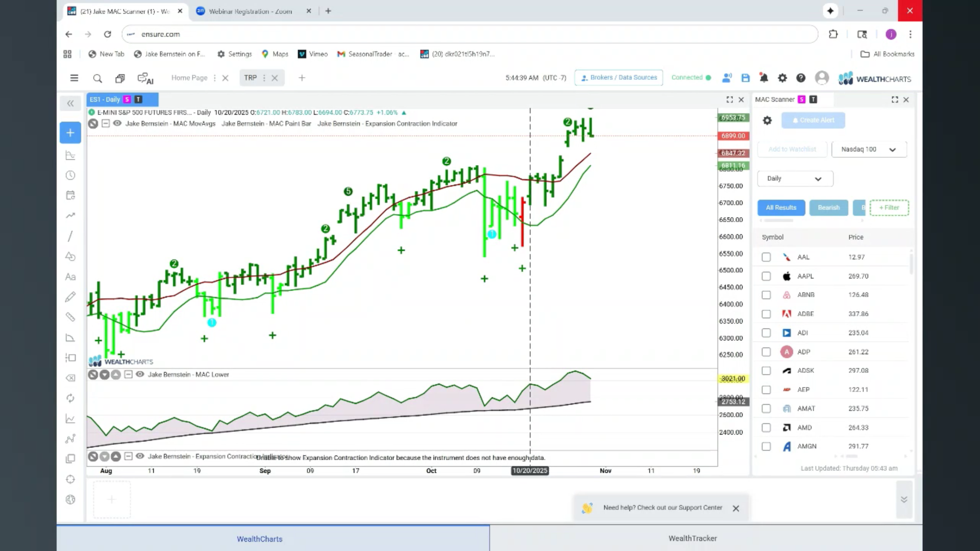Click the erase drawings icon

coord(70,378)
